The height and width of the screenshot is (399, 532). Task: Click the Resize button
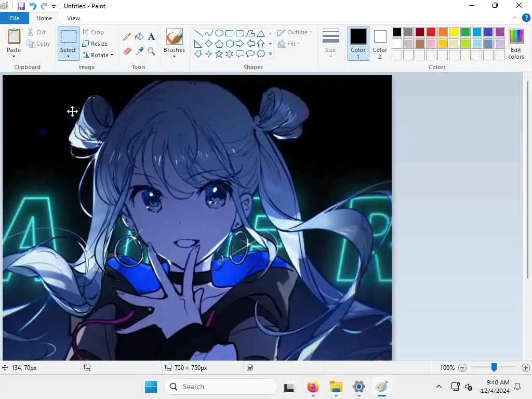[x=95, y=44]
